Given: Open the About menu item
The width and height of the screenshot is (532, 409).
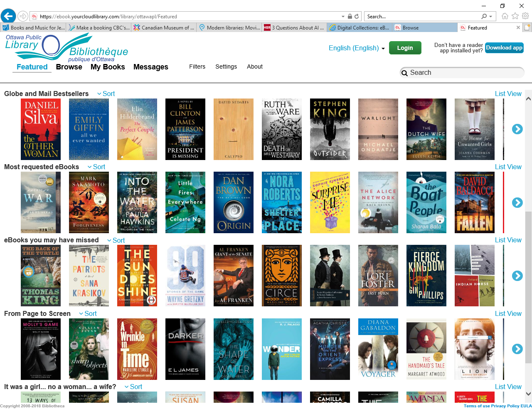Looking at the screenshot, I should (x=255, y=67).
